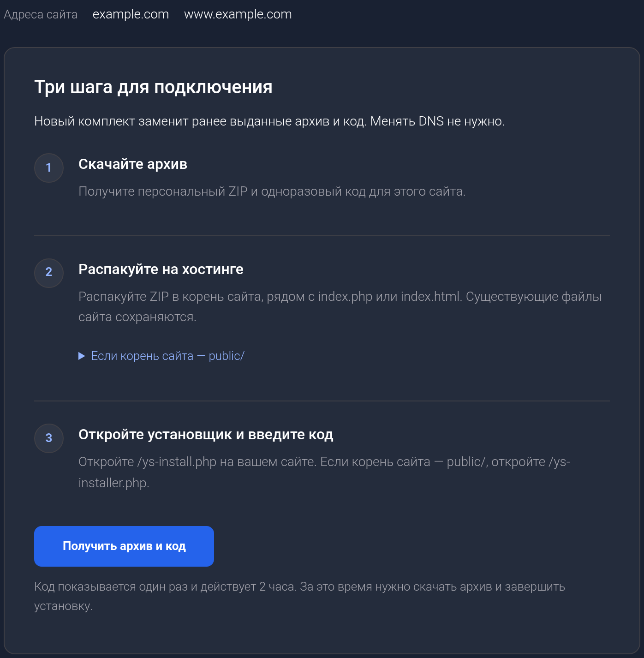Click the note about not changing DNS
The image size is (644, 658).
[x=269, y=121]
